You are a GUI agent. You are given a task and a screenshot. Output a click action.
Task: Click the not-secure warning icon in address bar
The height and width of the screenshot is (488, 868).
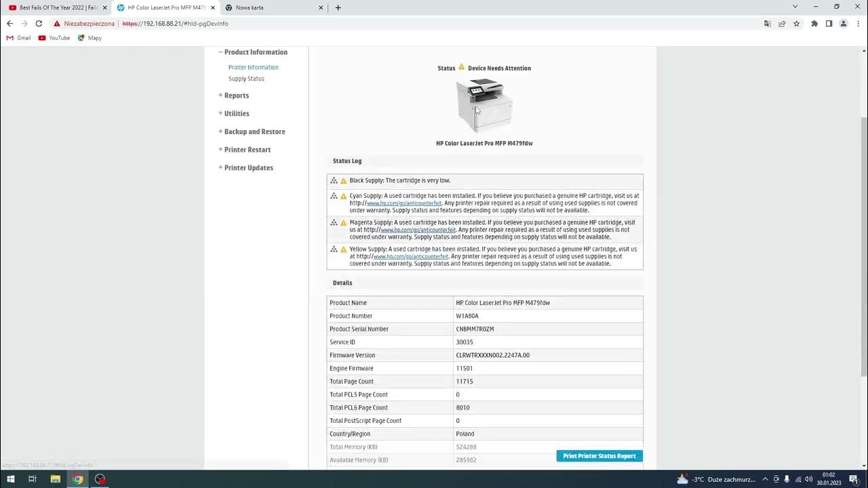(x=57, y=23)
